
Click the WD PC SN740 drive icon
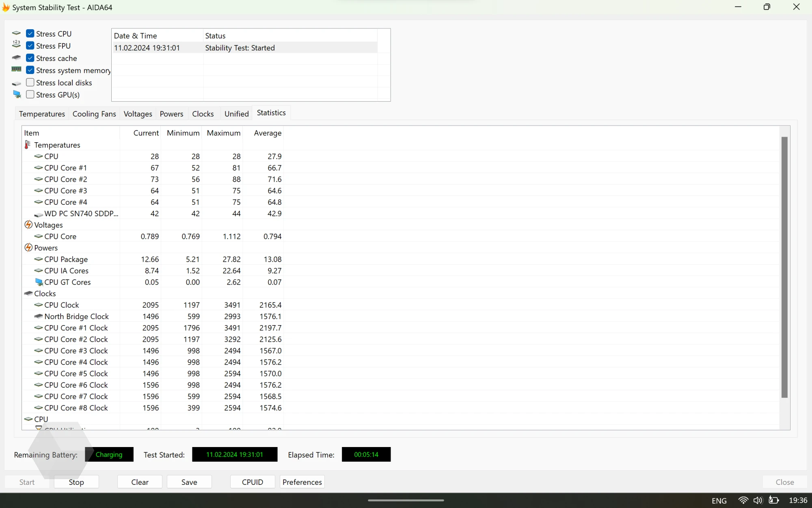click(39, 214)
